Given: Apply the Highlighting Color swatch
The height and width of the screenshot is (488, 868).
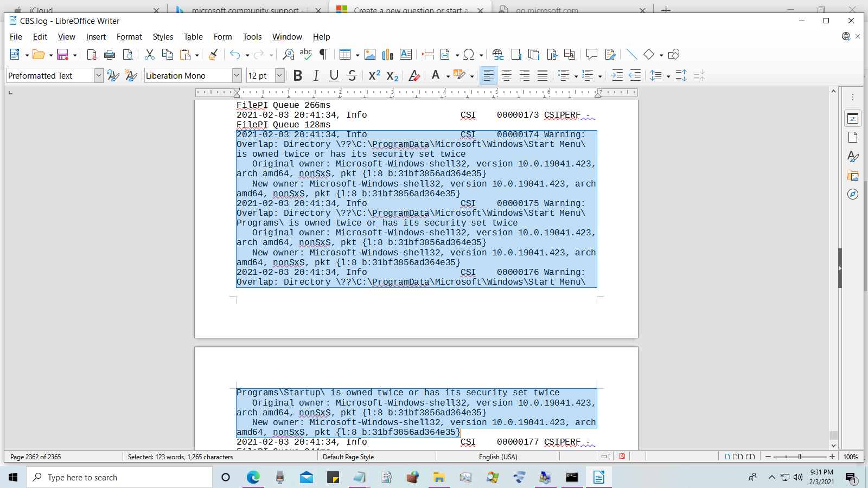Looking at the screenshot, I should pos(459,76).
